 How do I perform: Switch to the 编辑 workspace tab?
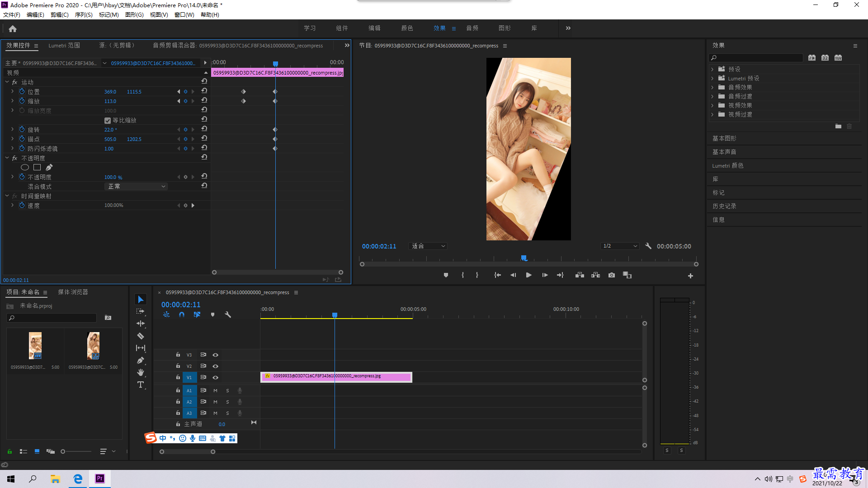point(374,28)
